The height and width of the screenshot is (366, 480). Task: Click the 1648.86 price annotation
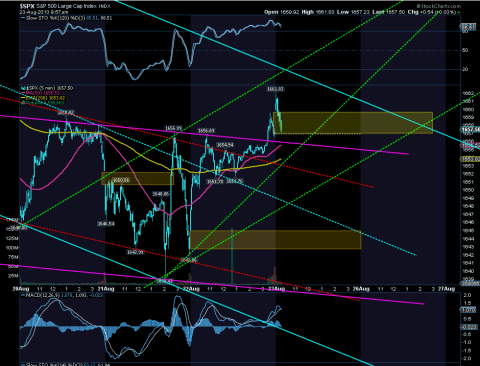point(161,194)
